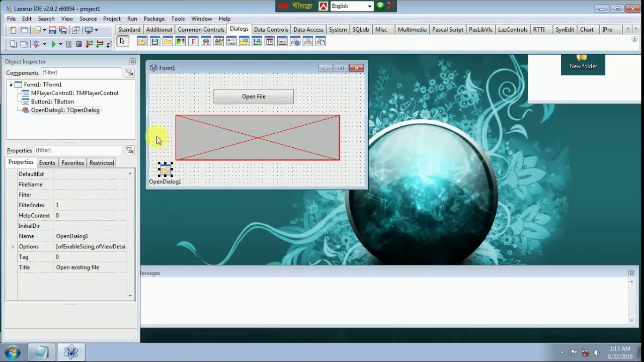Collapse the Form1: TForm1 tree node

pos(11,84)
